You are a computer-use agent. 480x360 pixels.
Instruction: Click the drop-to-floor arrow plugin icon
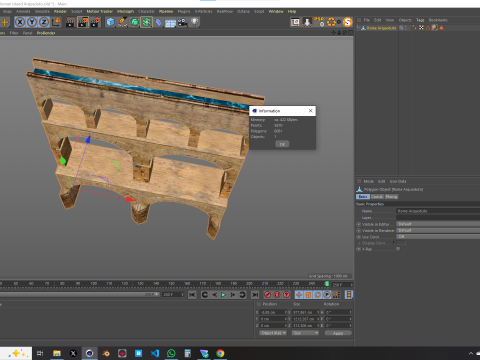tap(307, 22)
